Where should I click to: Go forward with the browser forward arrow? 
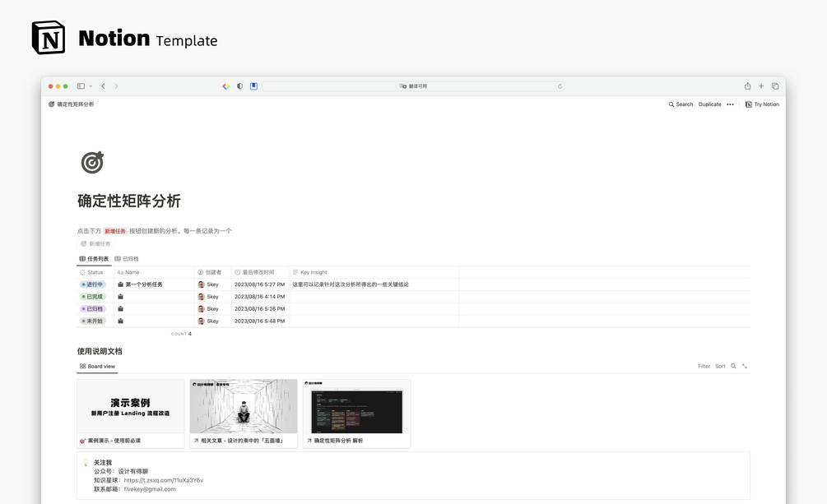pyautogui.click(x=116, y=86)
